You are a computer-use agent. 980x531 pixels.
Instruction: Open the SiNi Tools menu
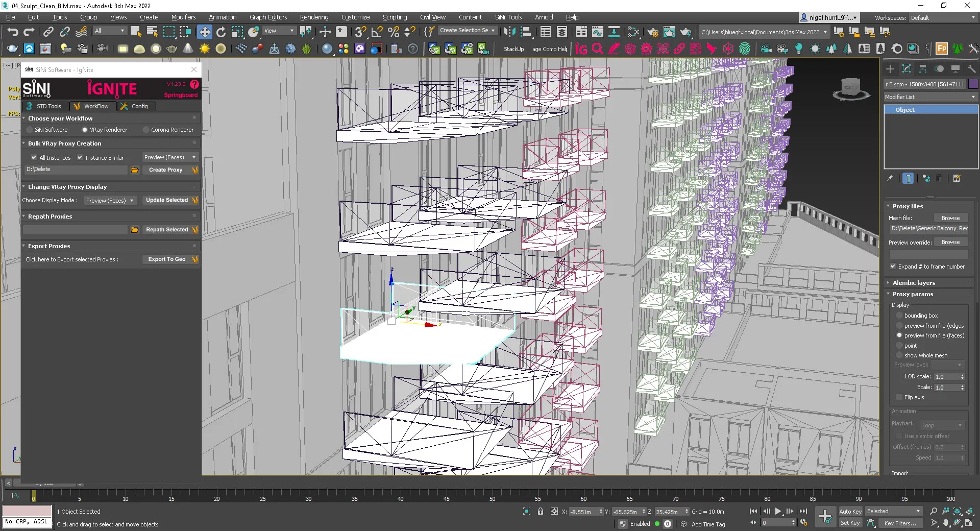[508, 17]
